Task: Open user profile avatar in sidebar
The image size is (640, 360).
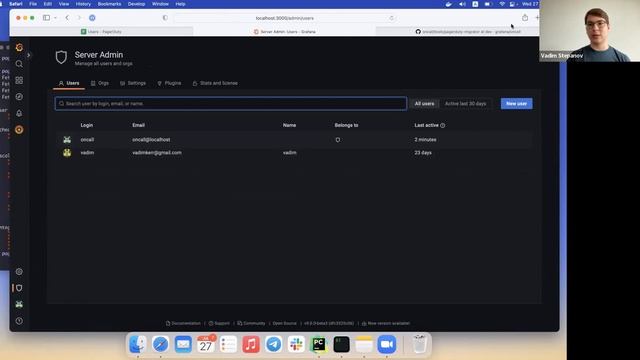Action: tap(19, 304)
